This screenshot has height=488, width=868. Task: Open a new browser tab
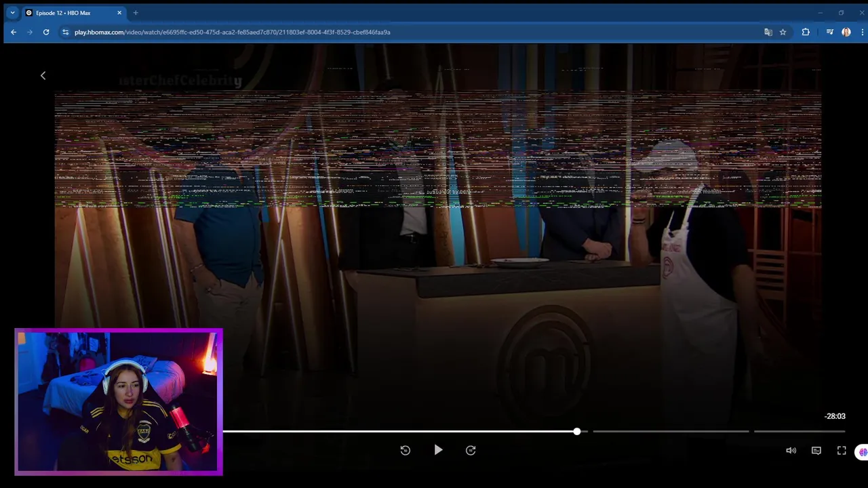click(x=136, y=13)
